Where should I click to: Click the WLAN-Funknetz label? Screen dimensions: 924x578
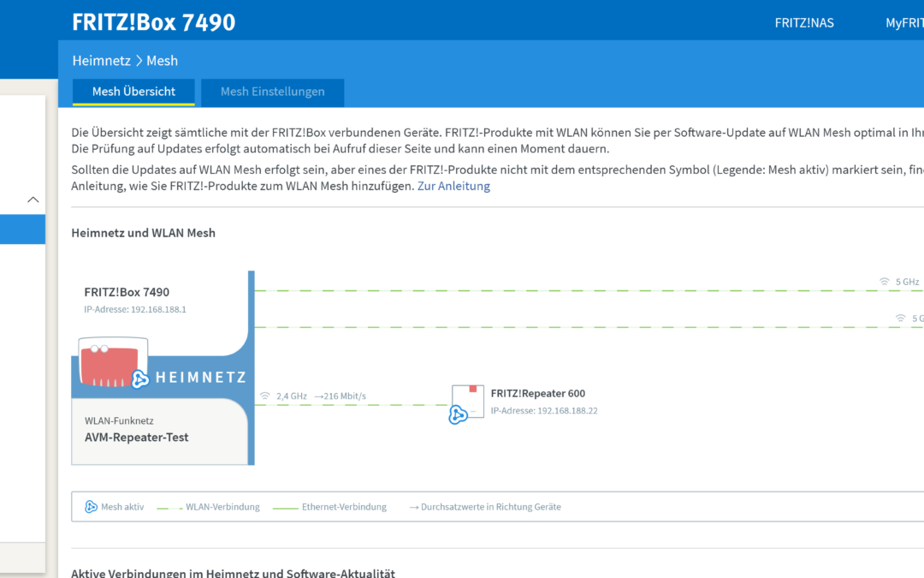[119, 421]
